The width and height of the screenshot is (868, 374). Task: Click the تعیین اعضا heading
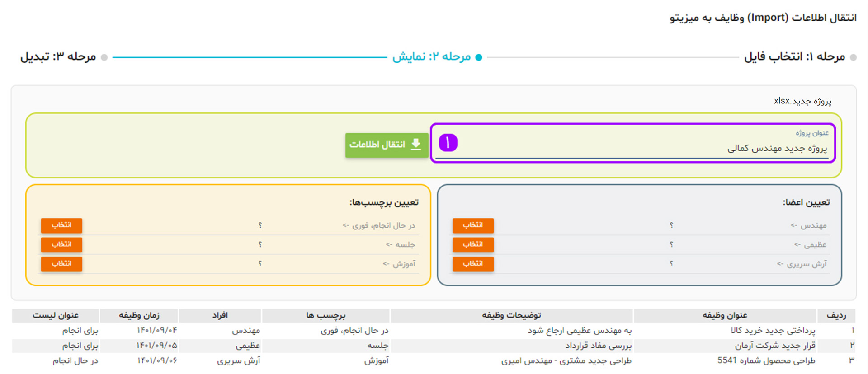pyautogui.click(x=806, y=202)
